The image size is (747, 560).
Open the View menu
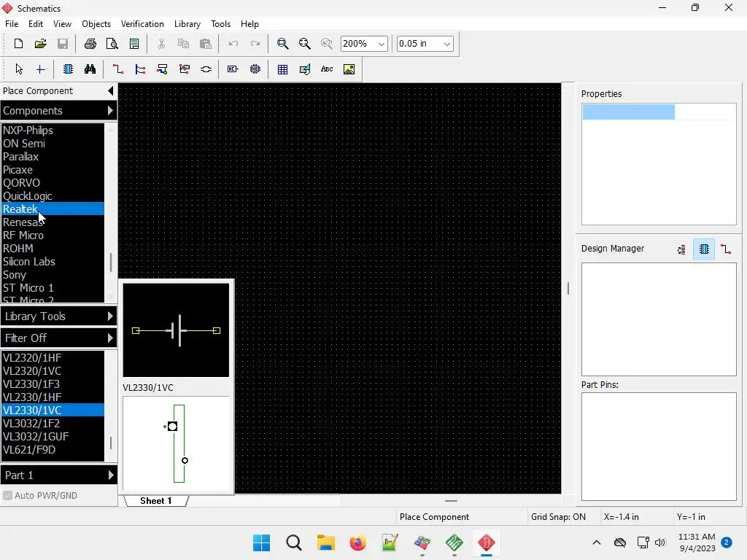point(63,24)
